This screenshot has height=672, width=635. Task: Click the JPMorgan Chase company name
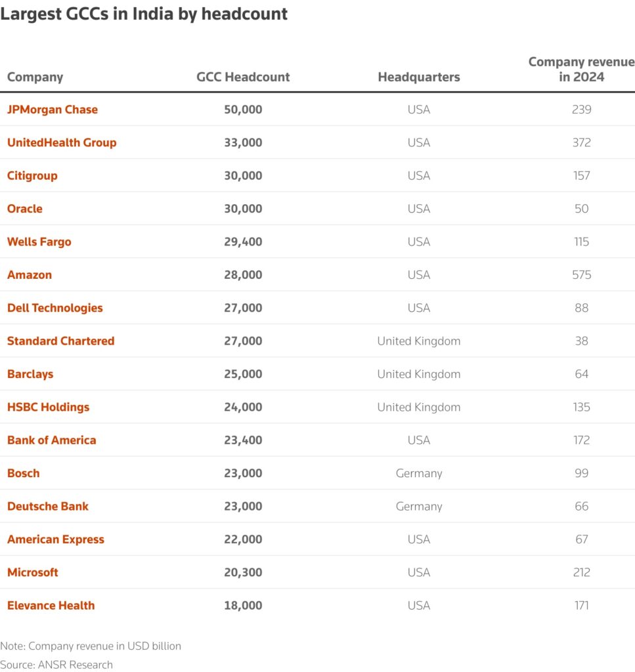click(x=53, y=110)
